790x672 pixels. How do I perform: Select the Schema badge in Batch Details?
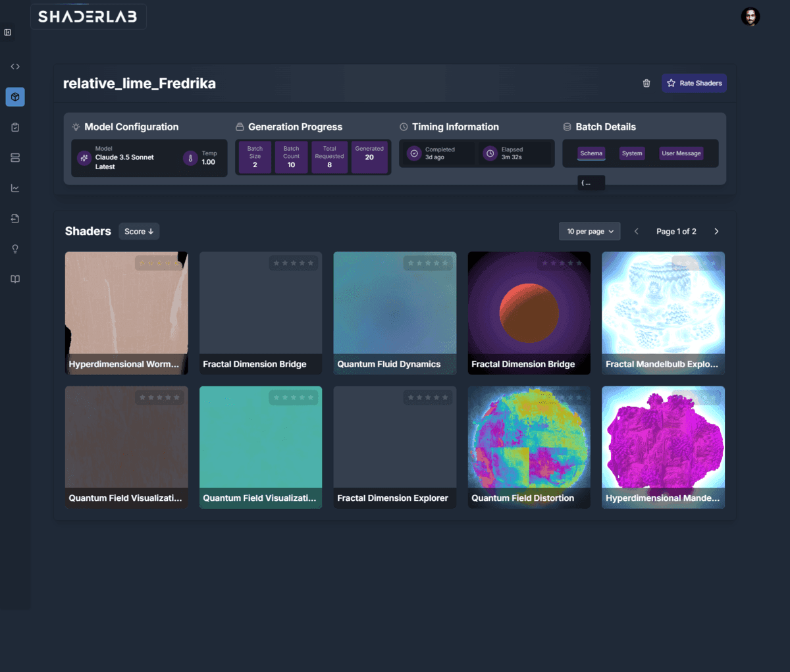(x=591, y=153)
